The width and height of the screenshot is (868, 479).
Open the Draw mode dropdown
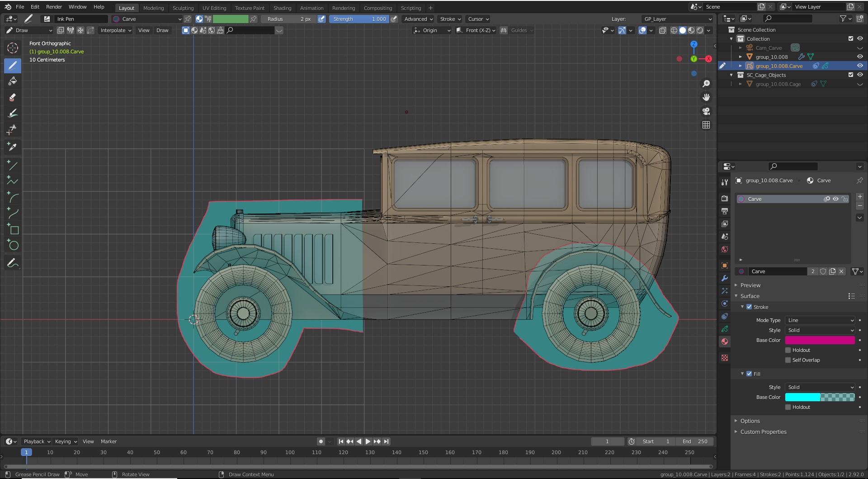29,30
